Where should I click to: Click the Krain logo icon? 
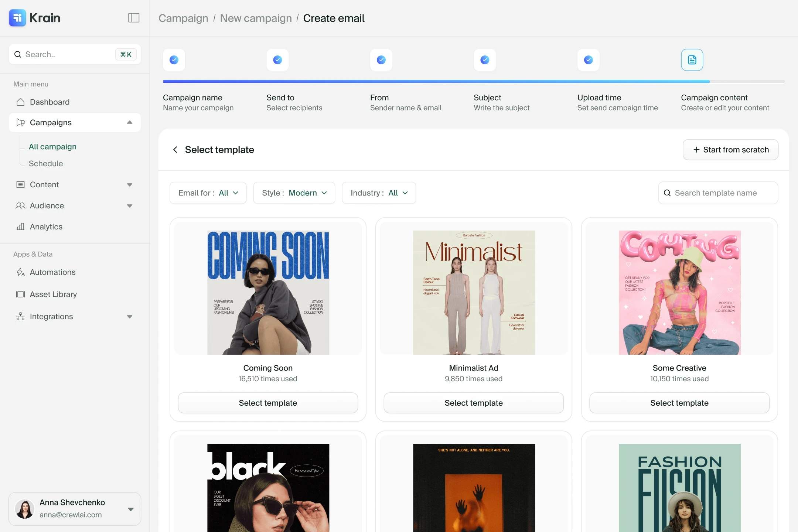pos(17,18)
